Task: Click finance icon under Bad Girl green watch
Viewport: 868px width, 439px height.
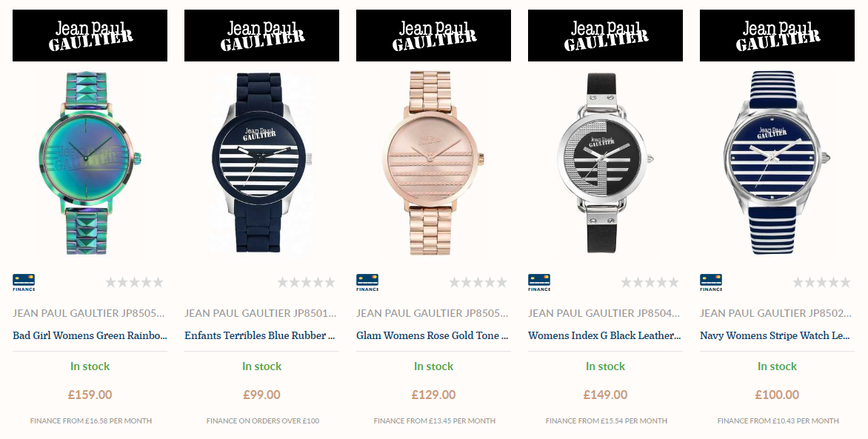Action: tap(24, 282)
